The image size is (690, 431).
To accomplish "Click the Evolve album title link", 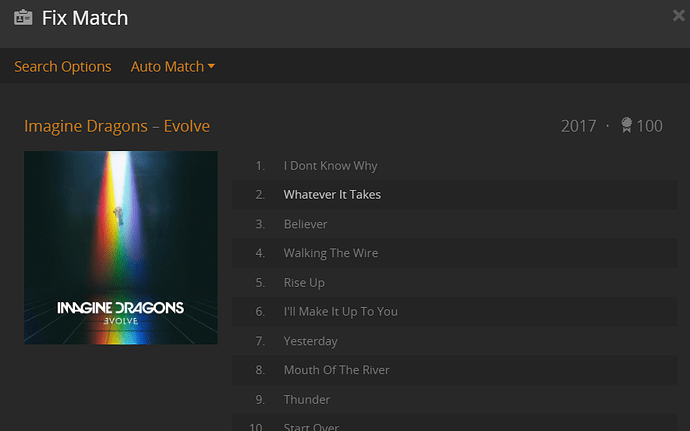I will [x=187, y=126].
